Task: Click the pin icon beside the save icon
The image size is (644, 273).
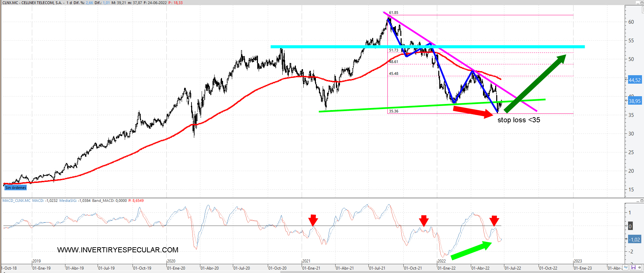Action: click(639, 268)
